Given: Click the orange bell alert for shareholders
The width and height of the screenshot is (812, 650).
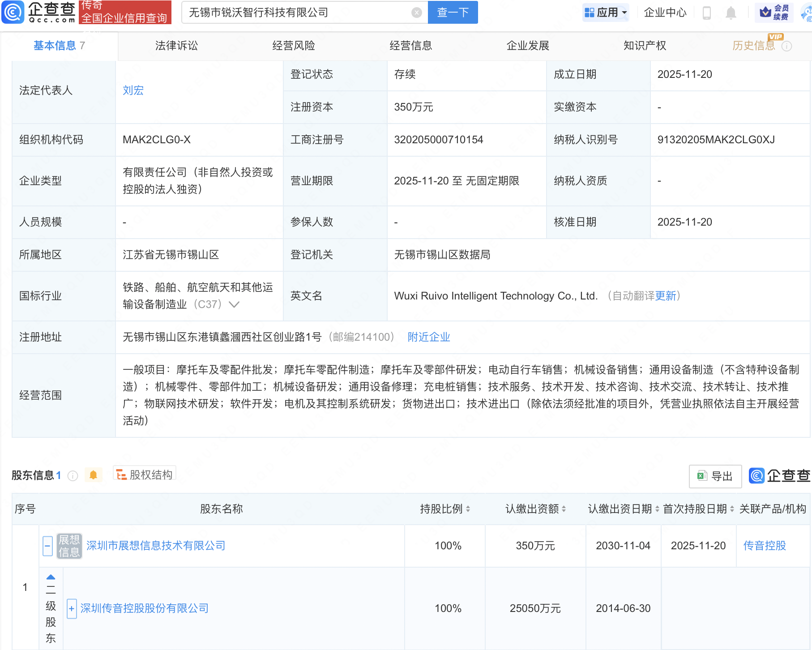Looking at the screenshot, I should click(93, 475).
